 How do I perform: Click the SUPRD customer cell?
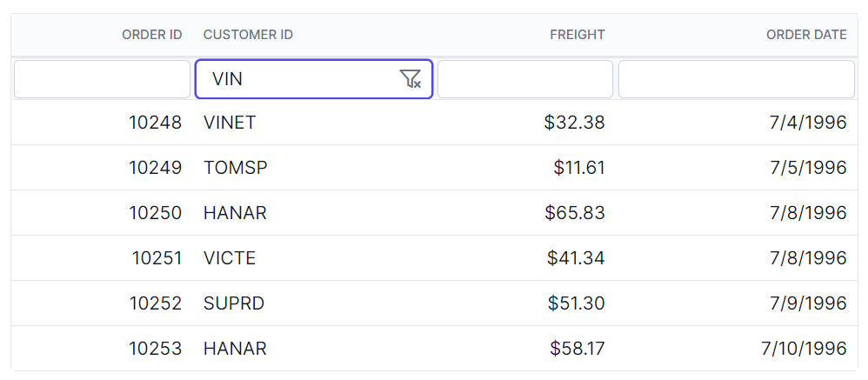point(233,303)
